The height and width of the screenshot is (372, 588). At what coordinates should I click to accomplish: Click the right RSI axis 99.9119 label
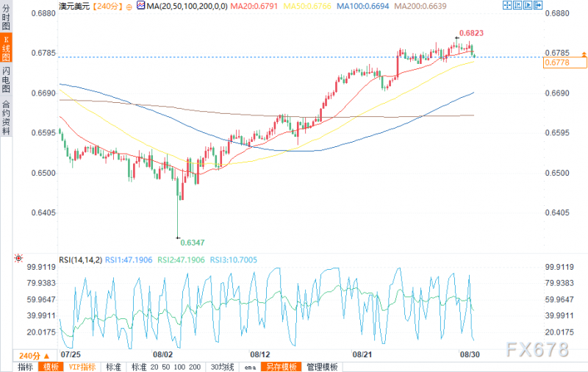click(x=559, y=267)
